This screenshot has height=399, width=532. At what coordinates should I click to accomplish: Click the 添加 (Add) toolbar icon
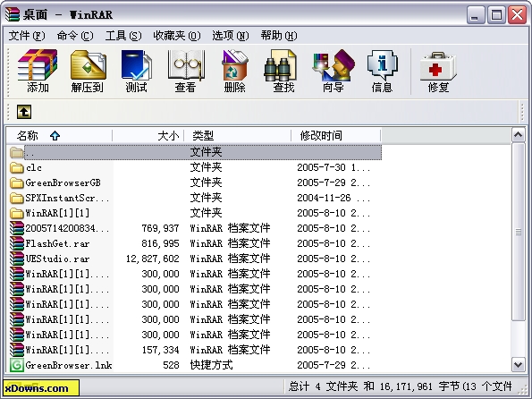pos(38,71)
